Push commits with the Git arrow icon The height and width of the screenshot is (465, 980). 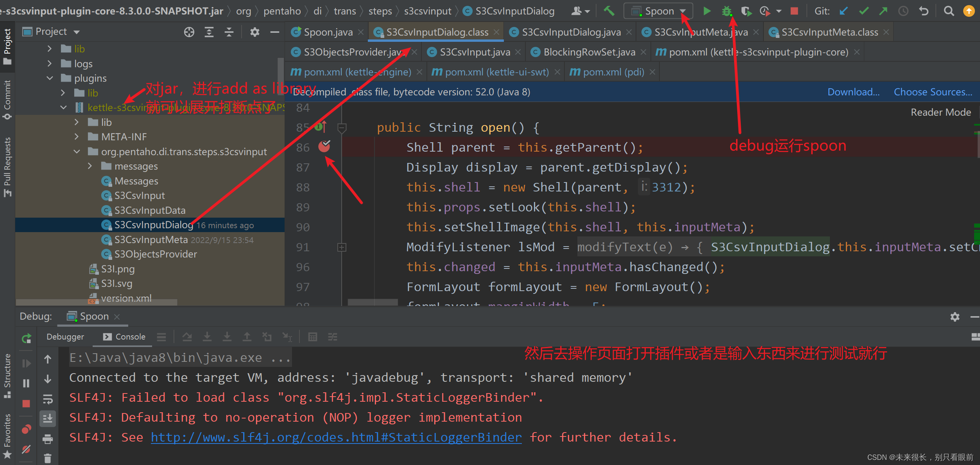(883, 11)
